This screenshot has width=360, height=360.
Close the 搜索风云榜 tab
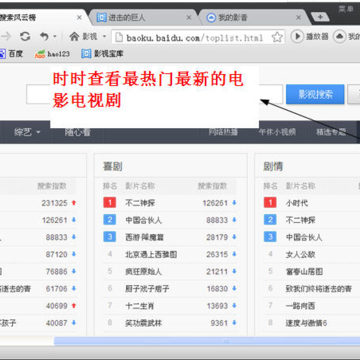(x=79, y=17)
